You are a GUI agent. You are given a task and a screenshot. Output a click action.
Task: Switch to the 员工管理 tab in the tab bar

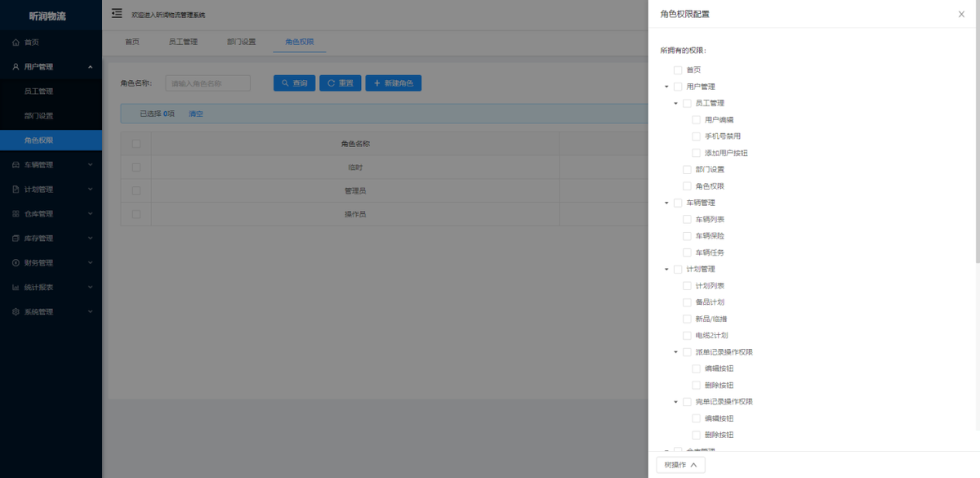183,42
